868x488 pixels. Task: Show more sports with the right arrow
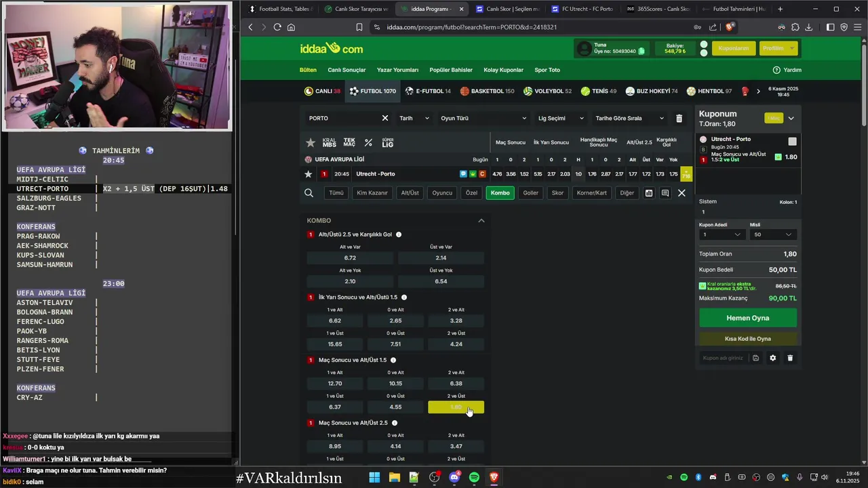point(758,91)
